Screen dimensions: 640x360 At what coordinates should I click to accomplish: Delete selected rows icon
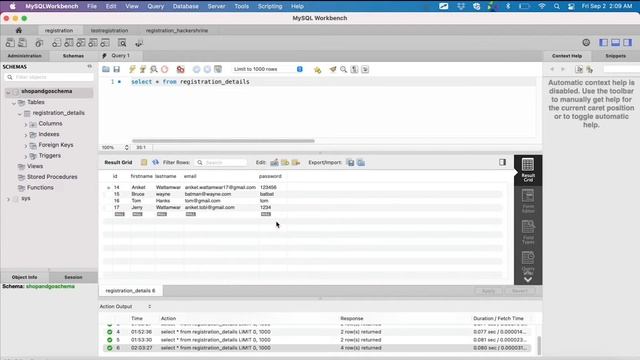click(x=296, y=162)
